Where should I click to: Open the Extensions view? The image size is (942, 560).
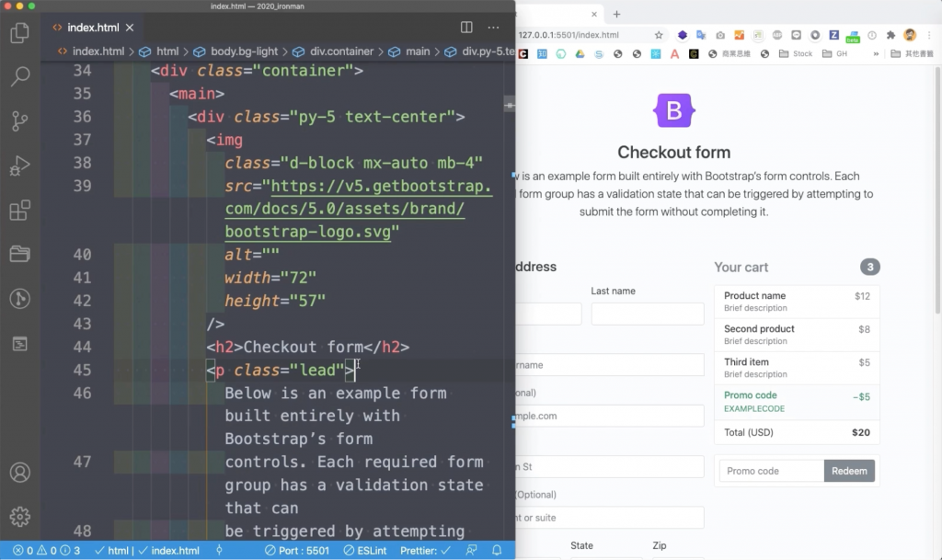click(20, 210)
